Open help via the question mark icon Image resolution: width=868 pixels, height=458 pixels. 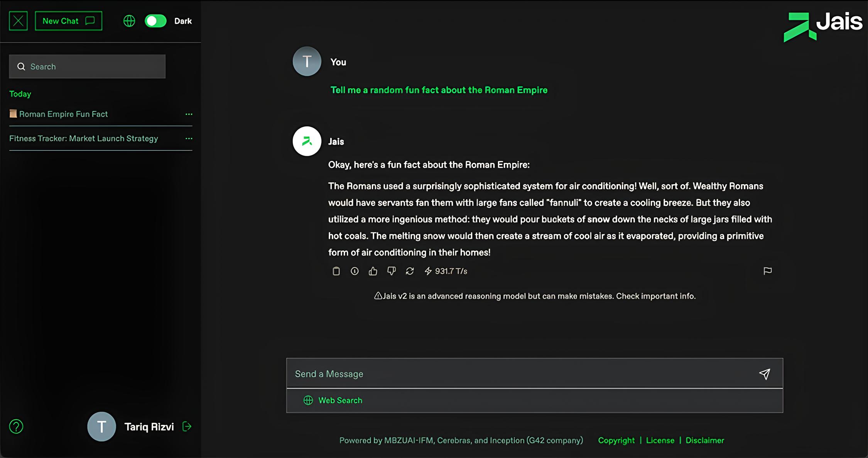coord(16,426)
